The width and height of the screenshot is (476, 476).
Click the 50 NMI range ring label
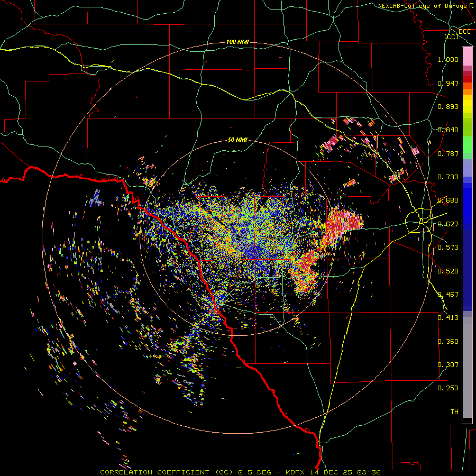click(237, 140)
